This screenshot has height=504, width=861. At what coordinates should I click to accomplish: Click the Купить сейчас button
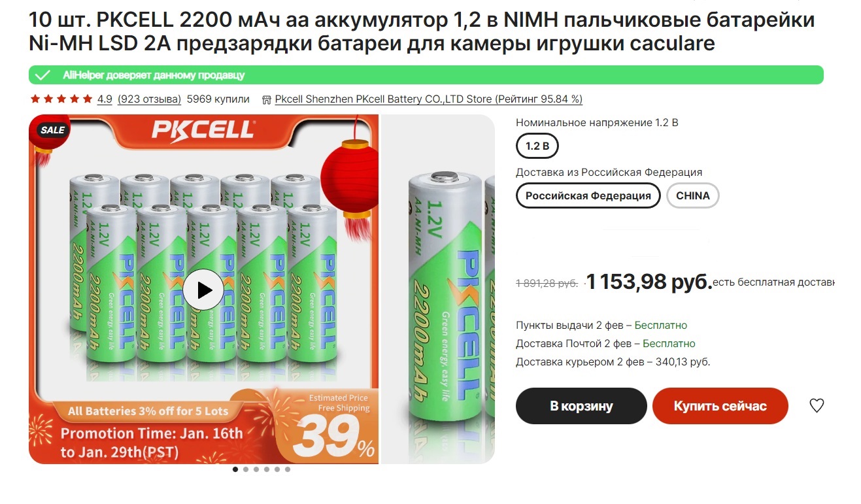(720, 406)
